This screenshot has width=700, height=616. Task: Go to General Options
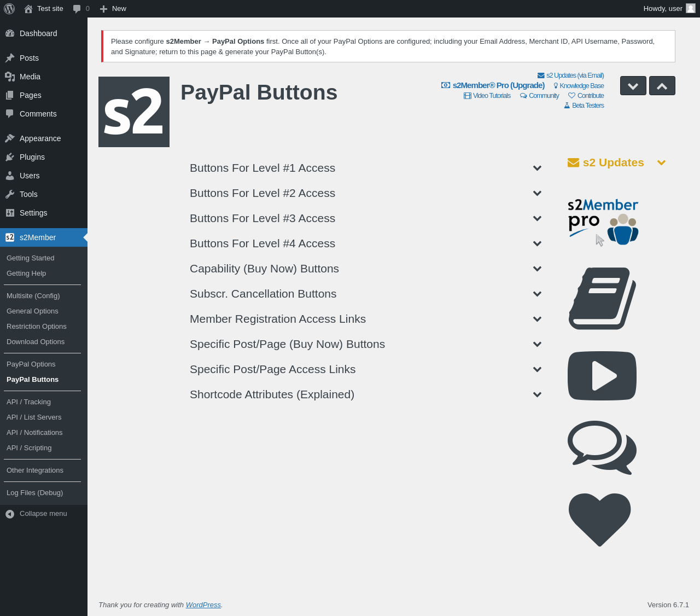[x=44, y=311]
